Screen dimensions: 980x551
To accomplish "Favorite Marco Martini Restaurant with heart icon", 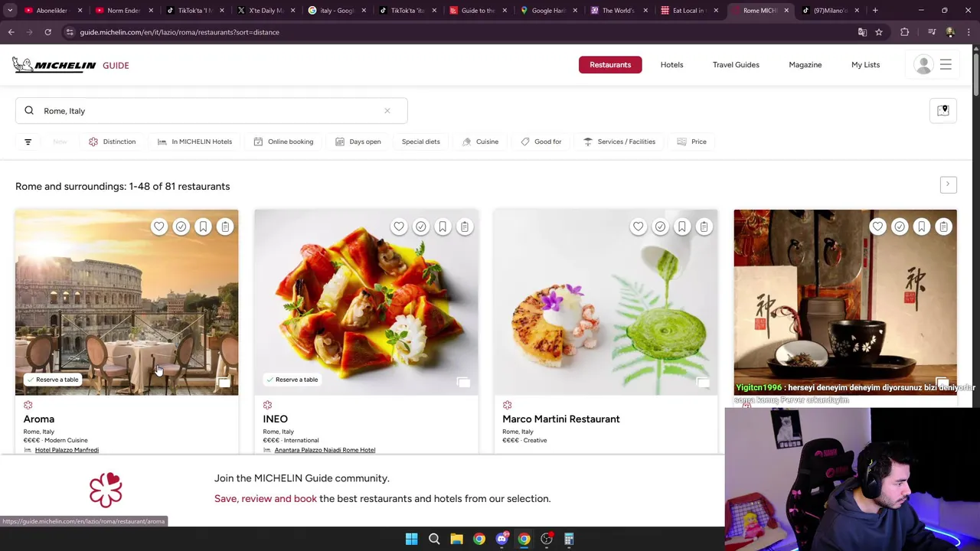I will tap(638, 227).
